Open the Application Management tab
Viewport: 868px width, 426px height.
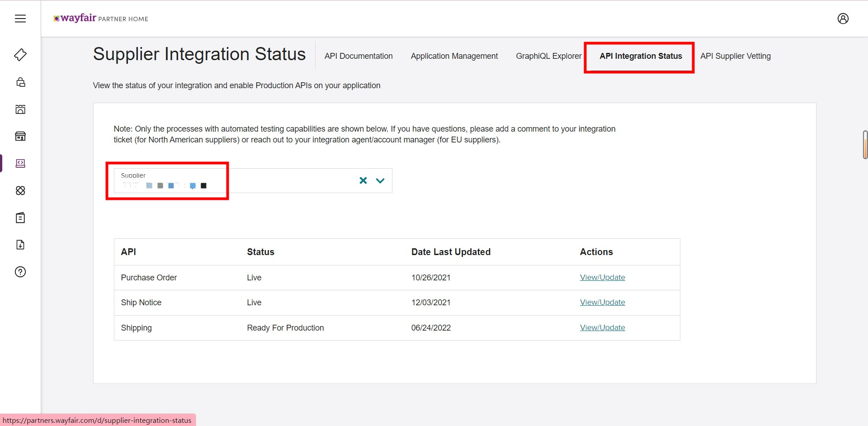pyautogui.click(x=454, y=56)
